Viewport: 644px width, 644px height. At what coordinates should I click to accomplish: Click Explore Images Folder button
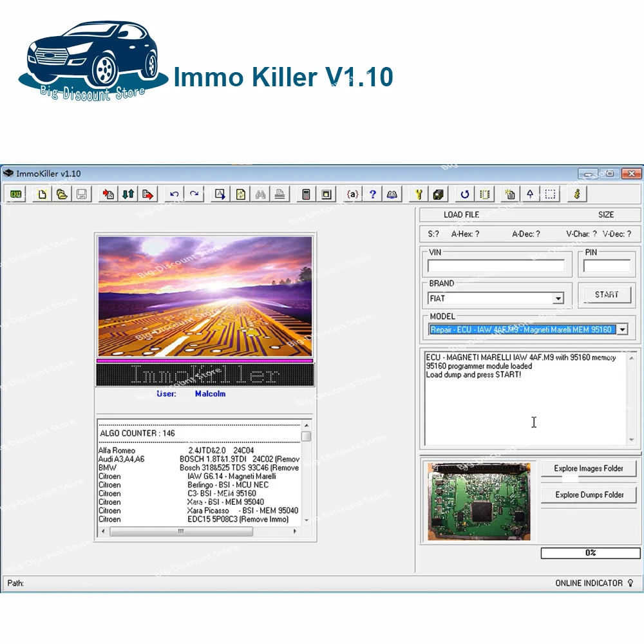coord(589,468)
